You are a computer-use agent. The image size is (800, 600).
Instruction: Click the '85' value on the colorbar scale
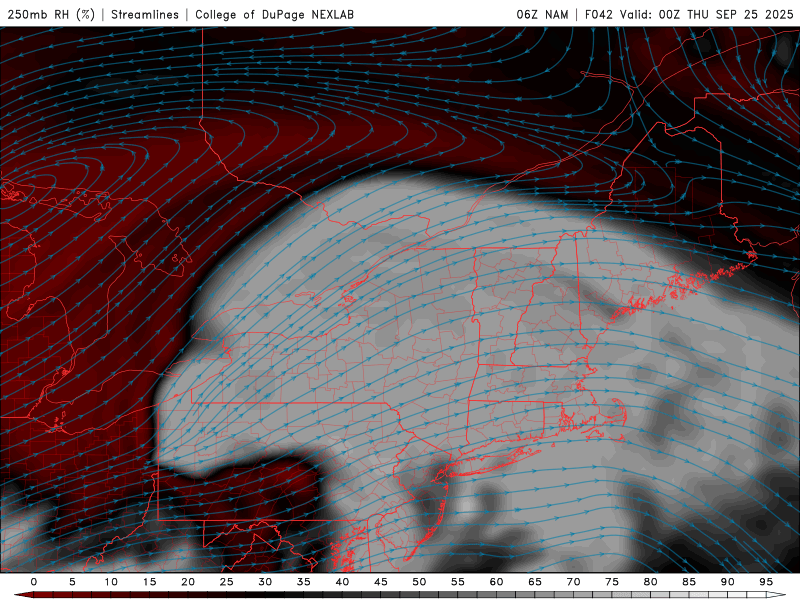[689, 582]
